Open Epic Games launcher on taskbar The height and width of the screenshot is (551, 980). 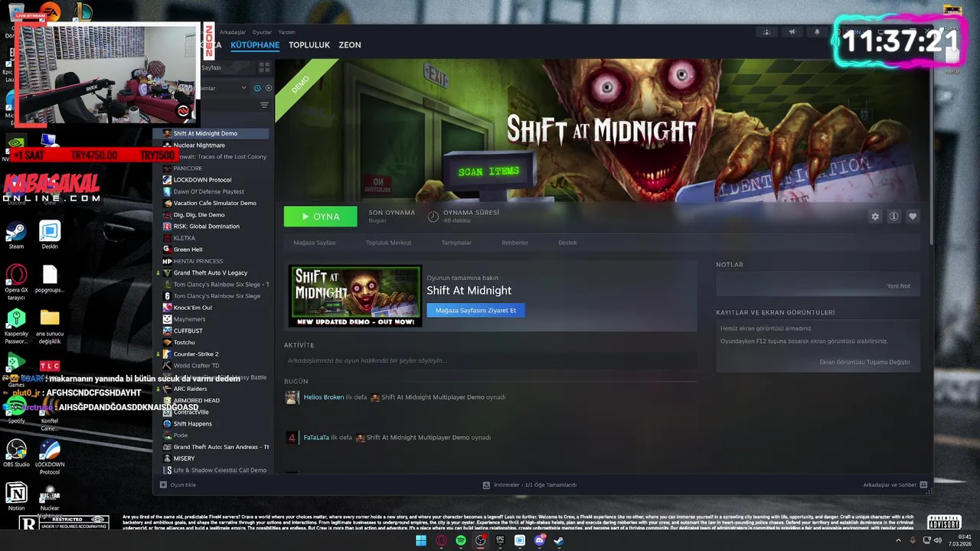pyautogui.click(x=500, y=540)
